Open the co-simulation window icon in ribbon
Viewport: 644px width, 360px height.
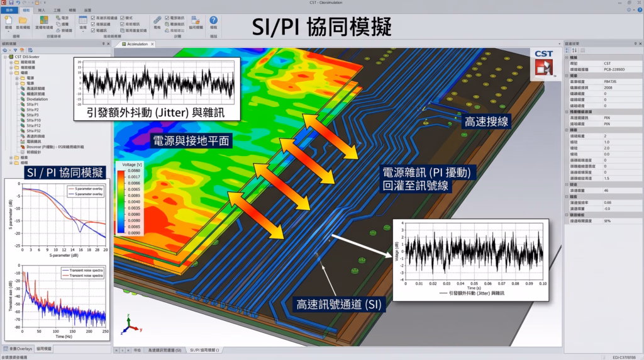click(196, 20)
